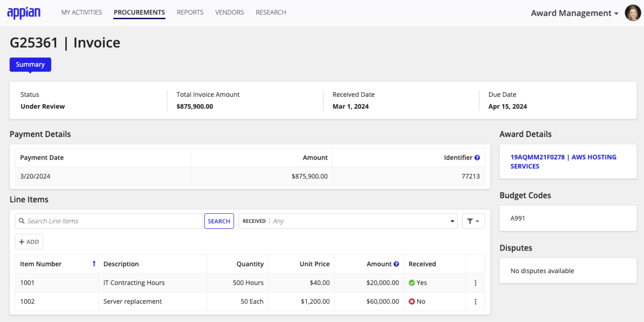644x322 pixels.
Task: Click the Identifier help icon
Action: coord(477,158)
